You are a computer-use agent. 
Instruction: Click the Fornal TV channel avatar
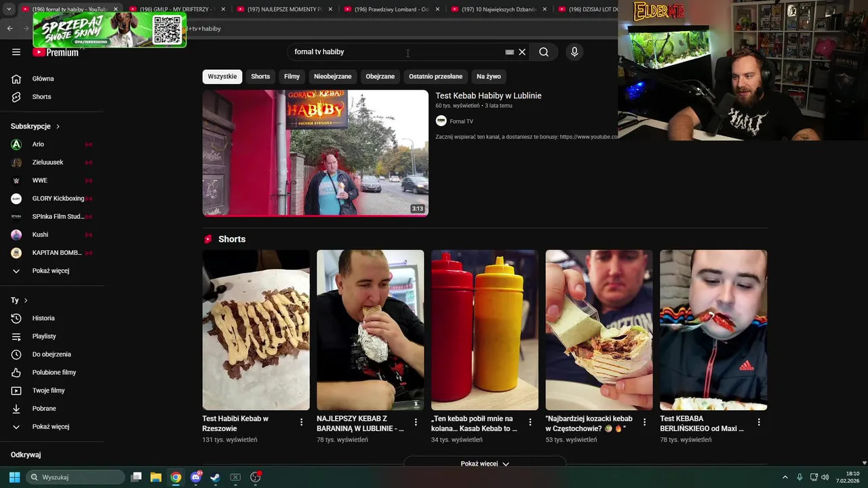coord(441,121)
